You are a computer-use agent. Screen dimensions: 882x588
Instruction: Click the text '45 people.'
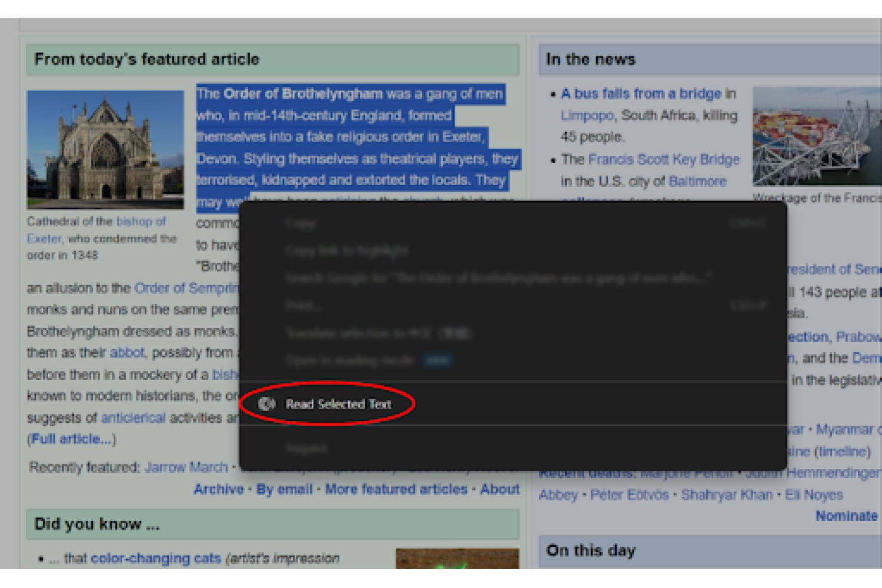[x=592, y=137]
